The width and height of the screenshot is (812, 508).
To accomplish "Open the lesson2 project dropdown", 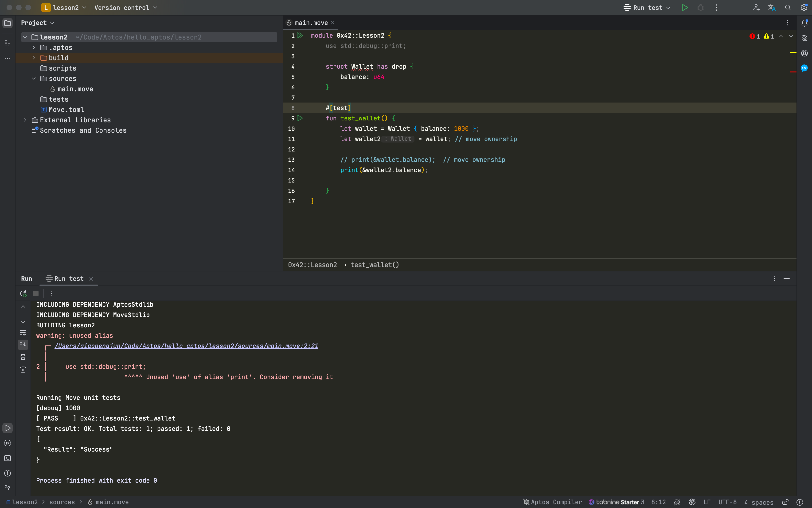I will (64, 7).
